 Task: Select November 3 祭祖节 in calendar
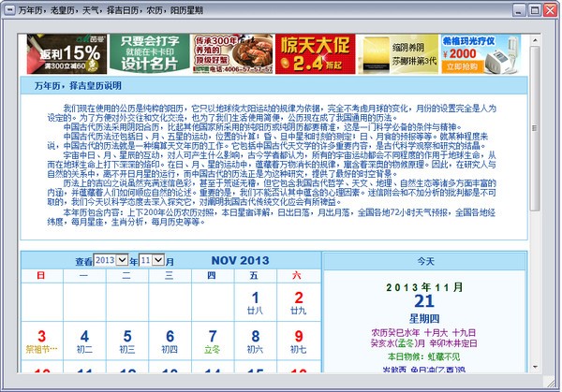(41, 341)
